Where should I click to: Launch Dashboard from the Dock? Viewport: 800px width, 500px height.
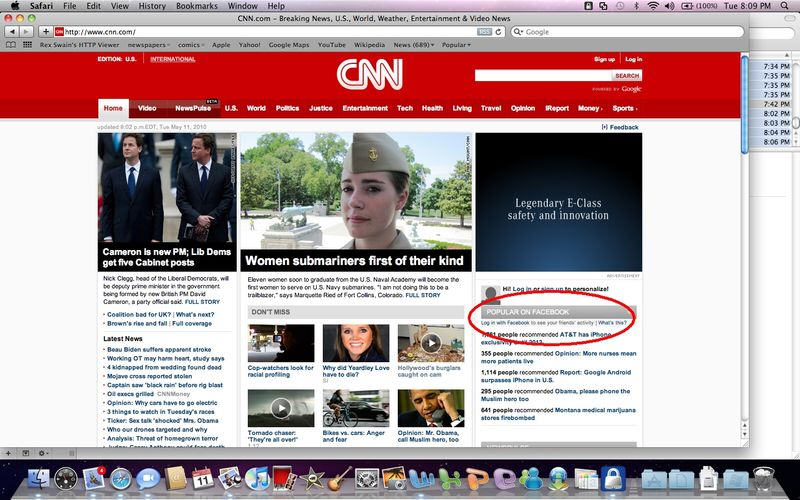[66, 479]
